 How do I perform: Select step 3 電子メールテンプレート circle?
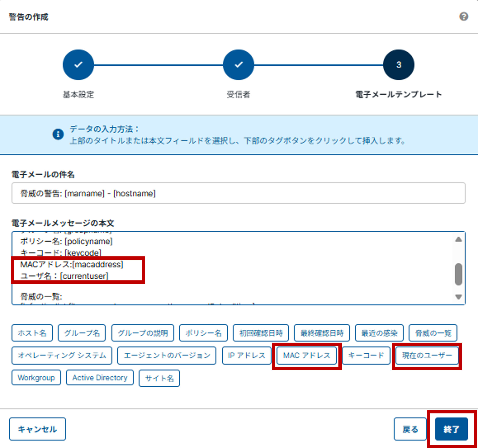pyautogui.click(x=398, y=65)
